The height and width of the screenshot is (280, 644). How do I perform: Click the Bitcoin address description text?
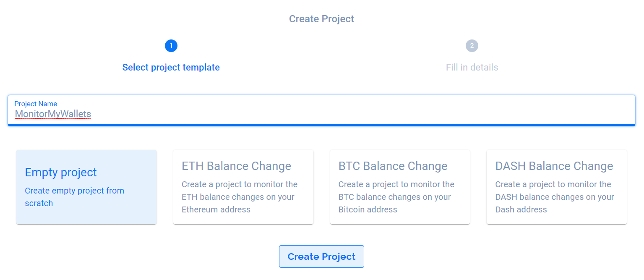pyautogui.click(x=396, y=197)
